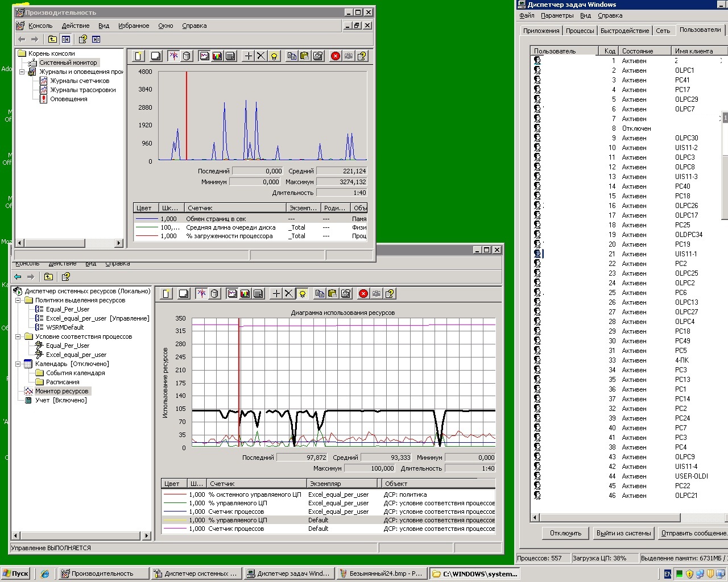The height and width of the screenshot is (582, 728).
Task: Copy properties icon in resource monitor toolbar
Action: click(320, 293)
